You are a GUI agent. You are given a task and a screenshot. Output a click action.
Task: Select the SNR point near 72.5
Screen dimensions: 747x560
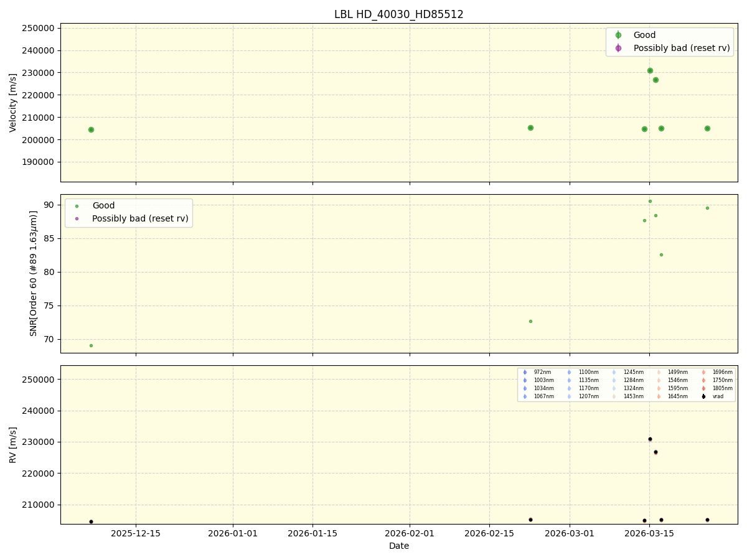[530, 321]
